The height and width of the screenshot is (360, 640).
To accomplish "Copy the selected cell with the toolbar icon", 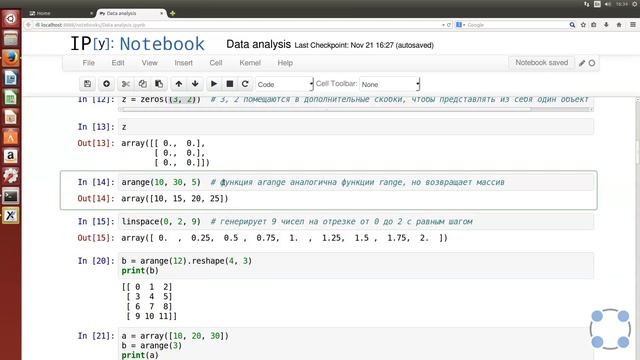I will [142, 84].
